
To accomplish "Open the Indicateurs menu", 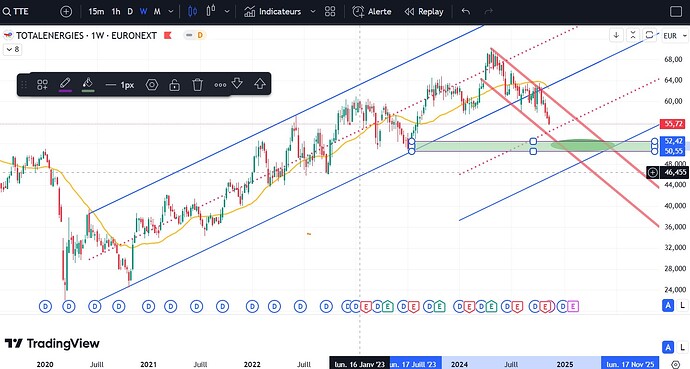I will tap(273, 11).
